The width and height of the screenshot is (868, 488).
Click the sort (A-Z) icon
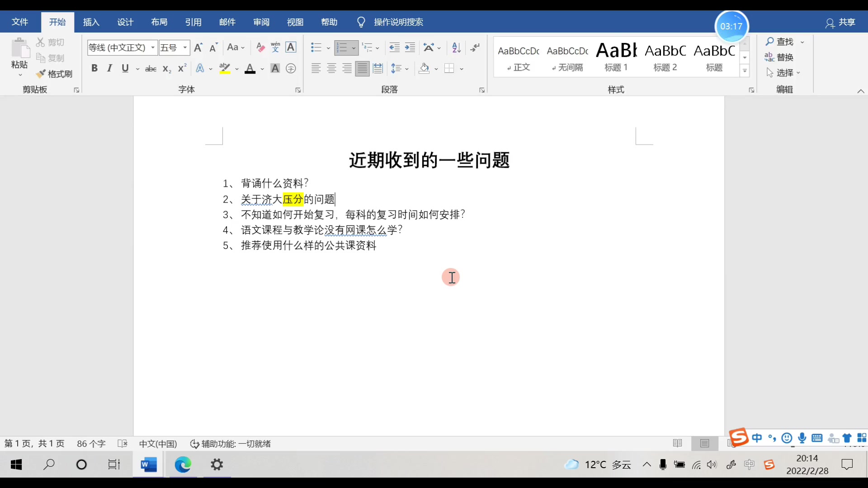tap(456, 47)
